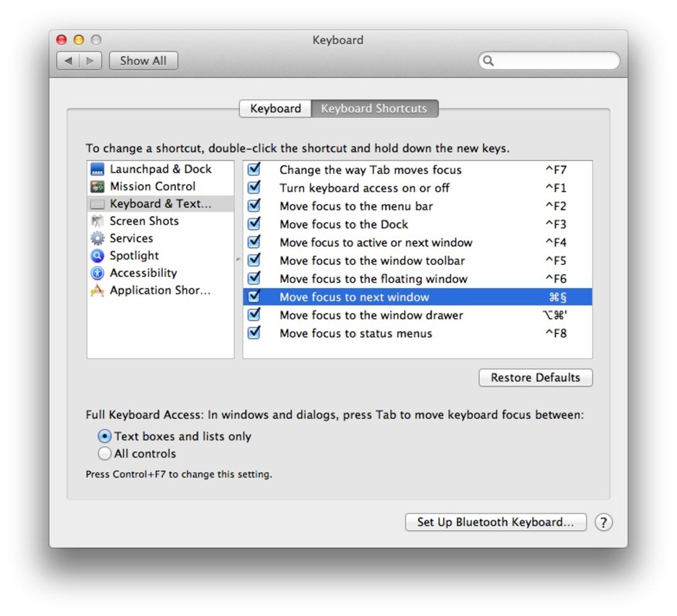Select the All controls radio button
Image resolution: width=677 pixels, height=616 pixels.
coord(105,454)
